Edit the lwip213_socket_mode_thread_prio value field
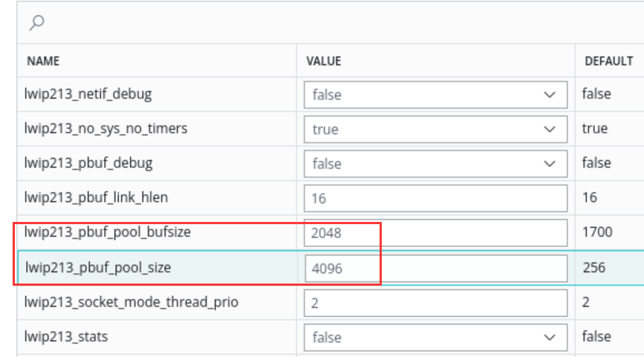Image resolution: width=644 pixels, height=357 pixels. [435, 303]
